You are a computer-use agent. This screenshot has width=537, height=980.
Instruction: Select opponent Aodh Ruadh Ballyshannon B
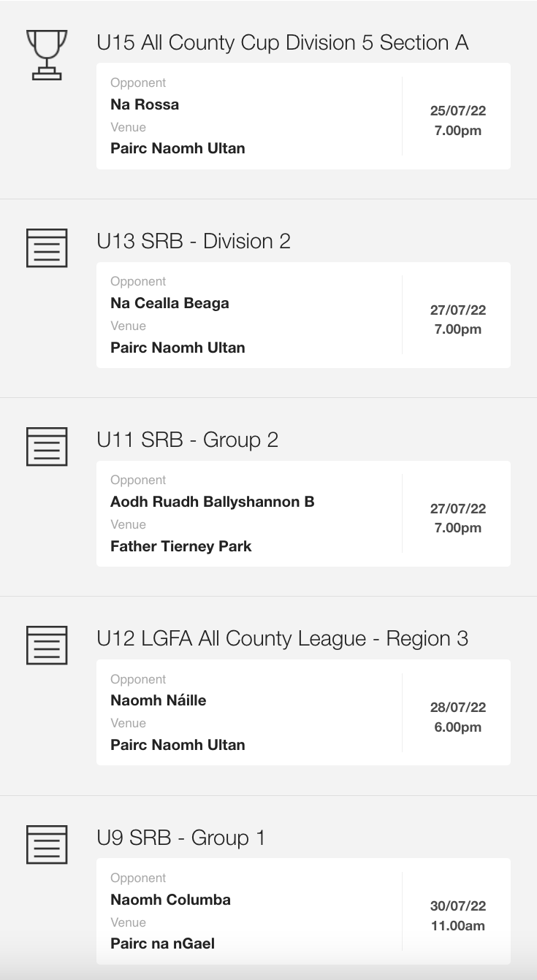click(212, 502)
